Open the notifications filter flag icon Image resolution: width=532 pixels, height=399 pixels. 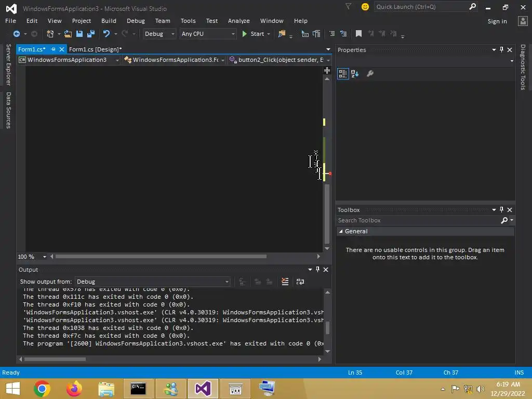tap(348, 6)
